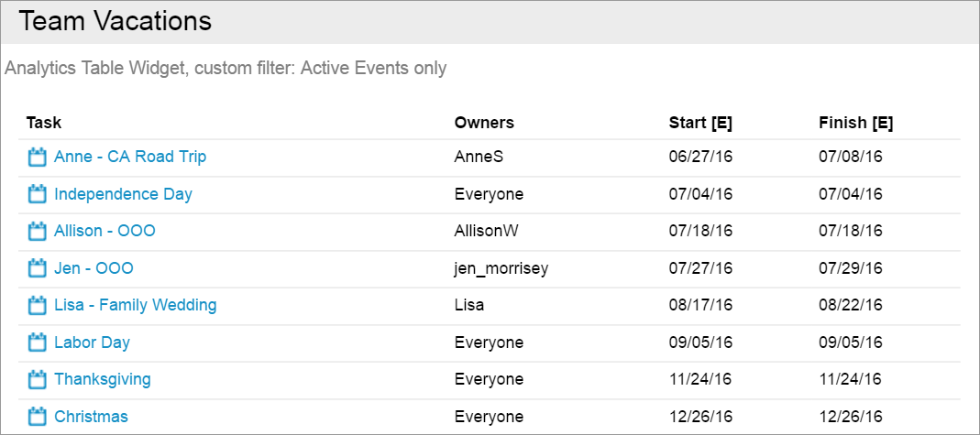Click calendar icon for Lisa - Family Wedding
This screenshot has width=980, height=435.
(x=38, y=306)
